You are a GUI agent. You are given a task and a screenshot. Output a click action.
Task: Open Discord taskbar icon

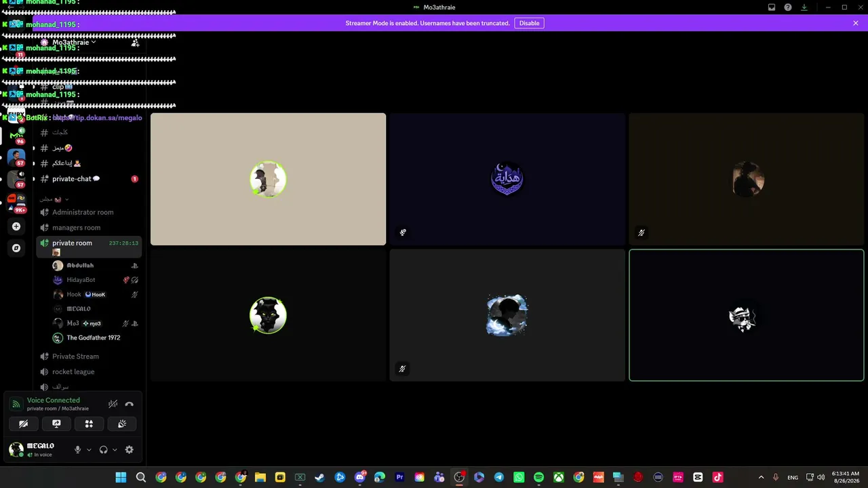(x=359, y=477)
